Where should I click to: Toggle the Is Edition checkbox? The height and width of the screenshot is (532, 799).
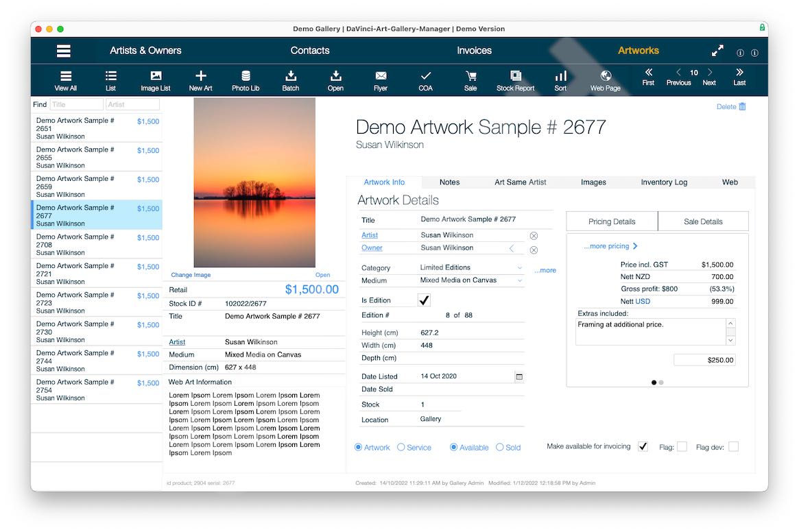click(424, 300)
